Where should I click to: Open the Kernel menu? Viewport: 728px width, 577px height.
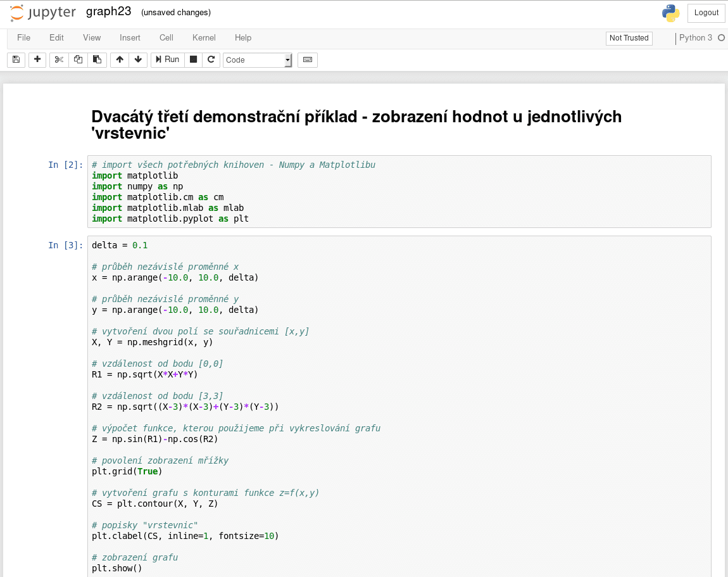204,37
